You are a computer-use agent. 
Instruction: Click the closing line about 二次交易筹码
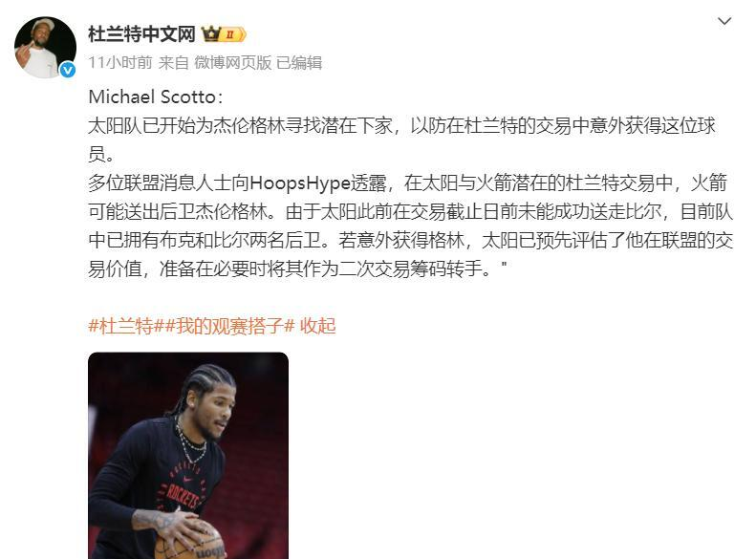point(297,269)
